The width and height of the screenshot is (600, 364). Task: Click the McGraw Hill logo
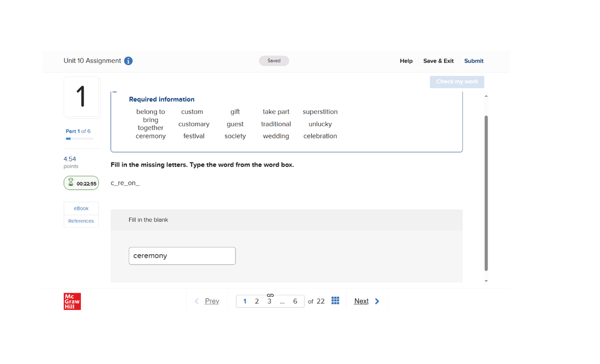(71, 301)
